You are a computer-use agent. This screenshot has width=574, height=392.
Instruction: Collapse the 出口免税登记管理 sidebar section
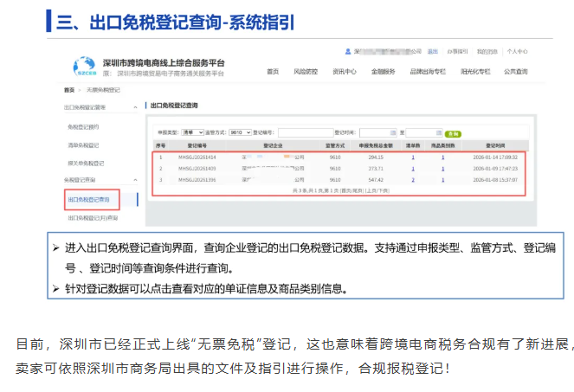134,107
